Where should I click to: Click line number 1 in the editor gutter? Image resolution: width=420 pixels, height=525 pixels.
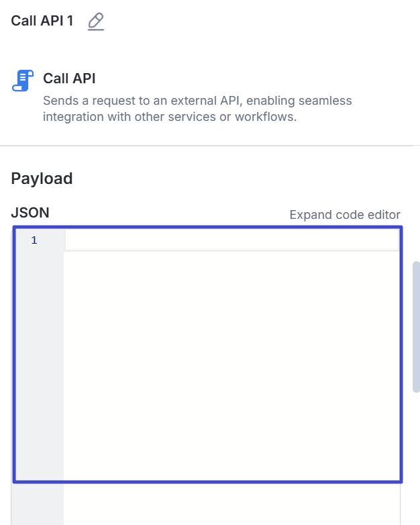34,240
